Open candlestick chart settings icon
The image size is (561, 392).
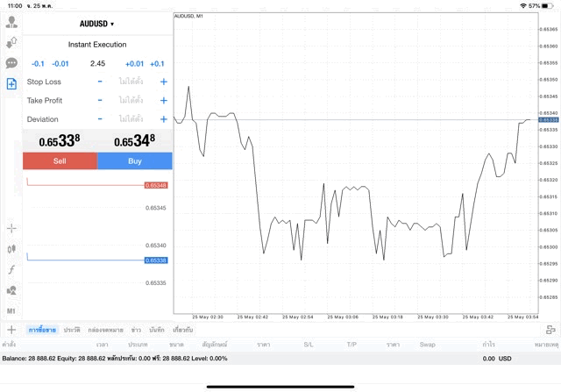[x=11, y=249]
